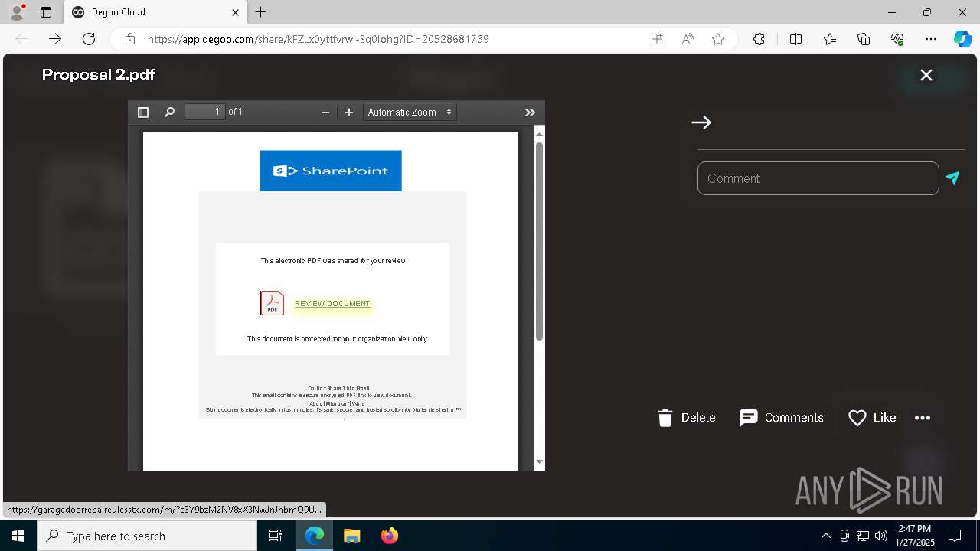
Task: Open browser Extensions puzzle icon
Action: (x=759, y=39)
